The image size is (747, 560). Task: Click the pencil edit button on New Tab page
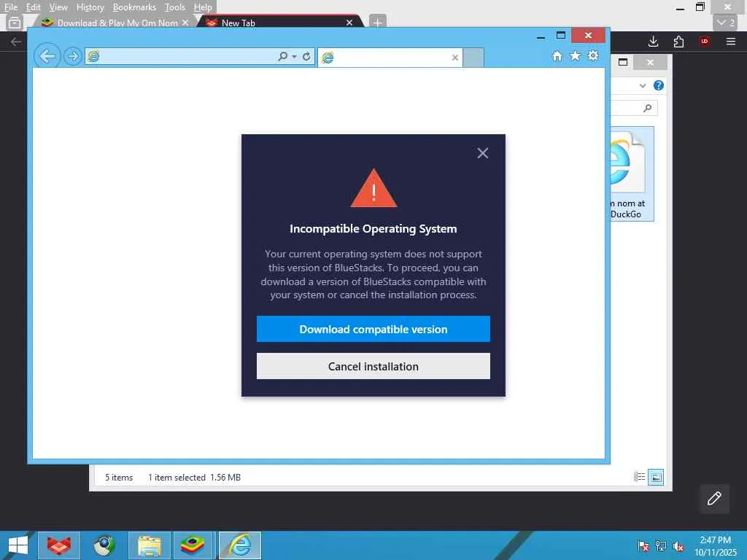[714, 499]
